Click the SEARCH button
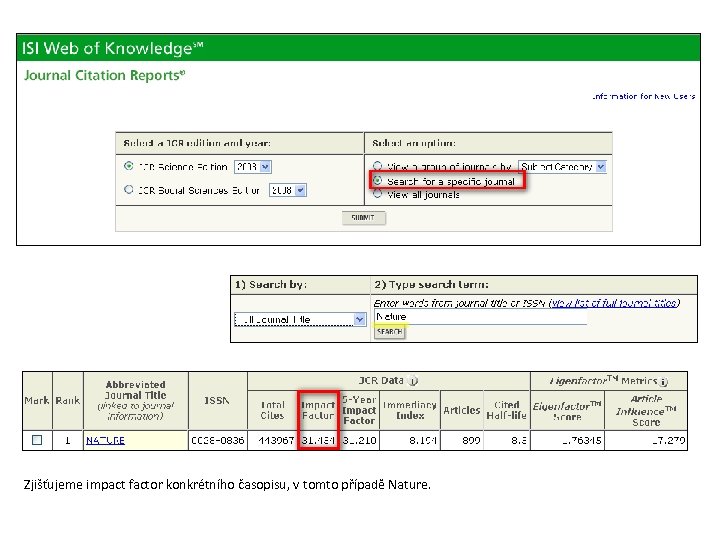This screenshot has width=720, height=540. [389, 332]
